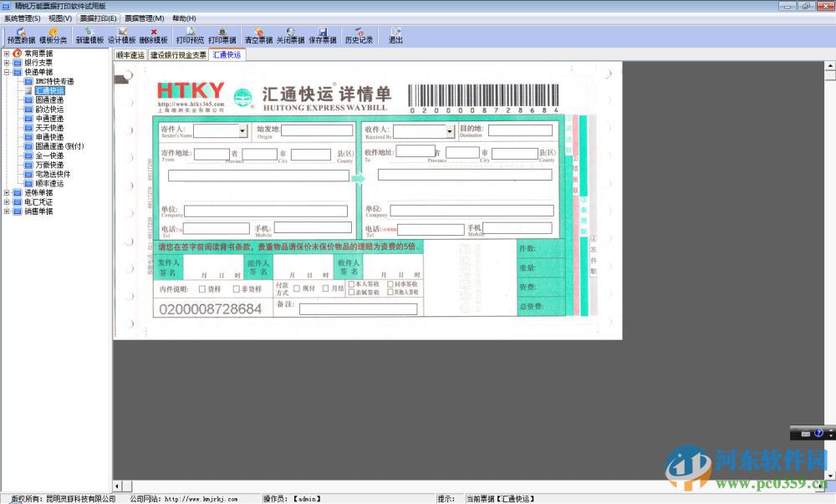Select the 汇通快运 tab
The width and height of the screenshot is (836, 504).
point(227,54)
